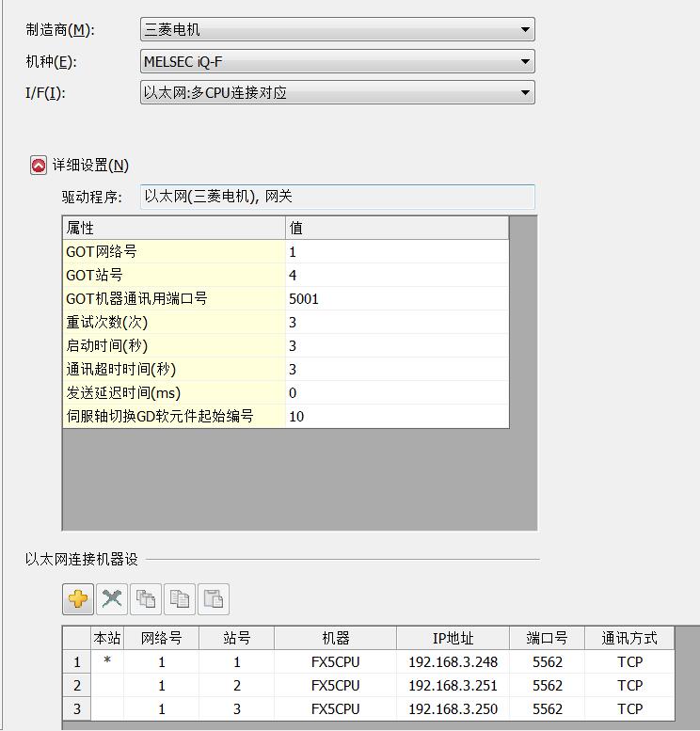
Task: Click the IP address 192.168.3.248 cell
Action: (453, 662)
